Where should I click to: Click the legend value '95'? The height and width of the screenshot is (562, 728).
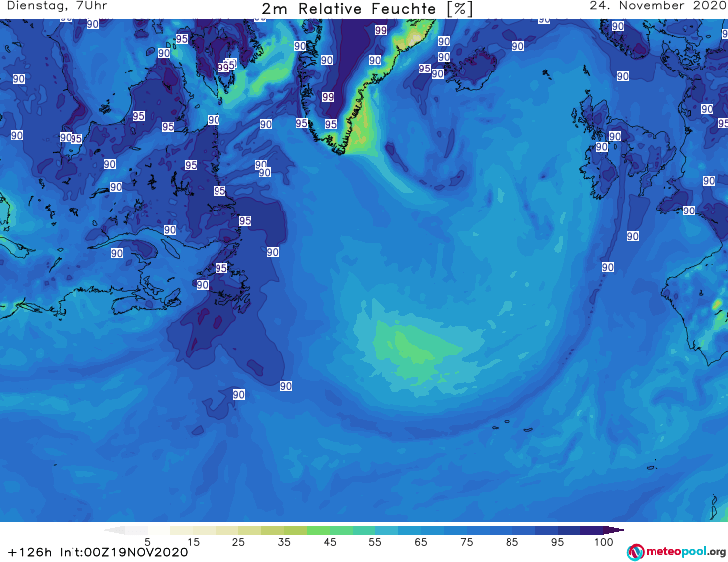(x=557, y=542)
